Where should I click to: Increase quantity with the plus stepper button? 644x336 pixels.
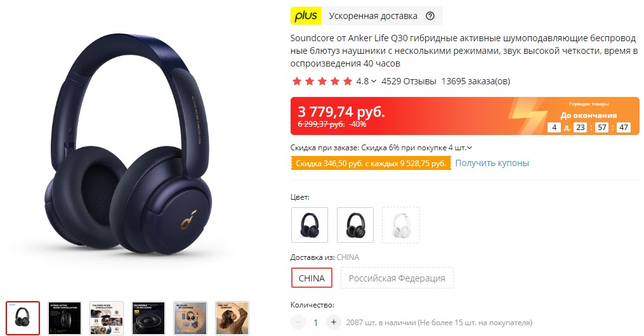pos(334,323)
